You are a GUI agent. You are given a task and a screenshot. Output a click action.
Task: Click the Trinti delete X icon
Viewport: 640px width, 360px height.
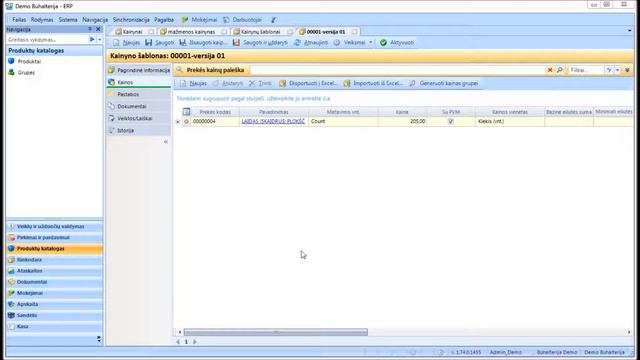click(x=252, y=83)
